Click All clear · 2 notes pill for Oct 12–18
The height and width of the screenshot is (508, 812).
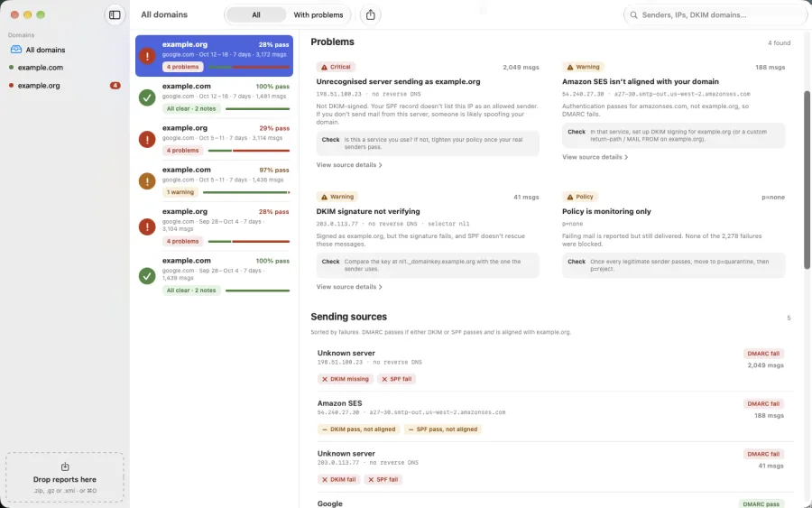click(x=191, y=109)
